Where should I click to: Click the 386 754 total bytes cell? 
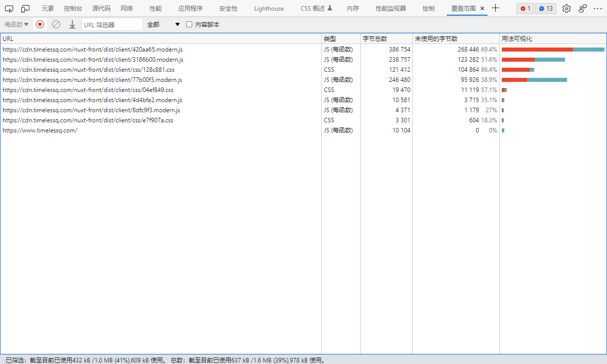386,50
